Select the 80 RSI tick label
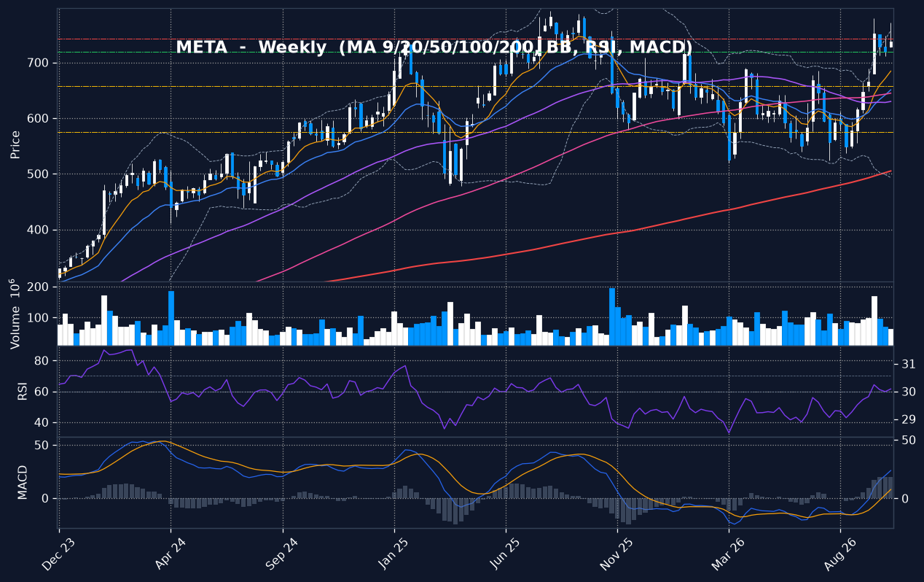Image resolution: width=924 pixels, height=582 pixels. coord(42,362)
